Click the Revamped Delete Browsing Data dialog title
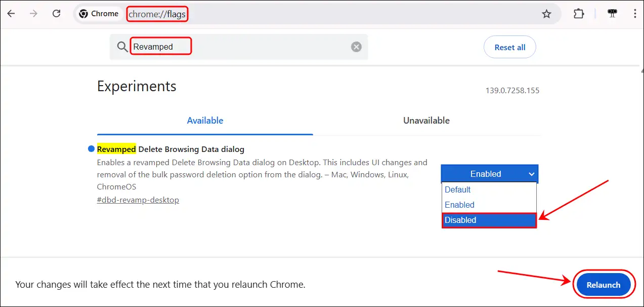Viewport: 644px width, 307px height. tap(170, 149)
